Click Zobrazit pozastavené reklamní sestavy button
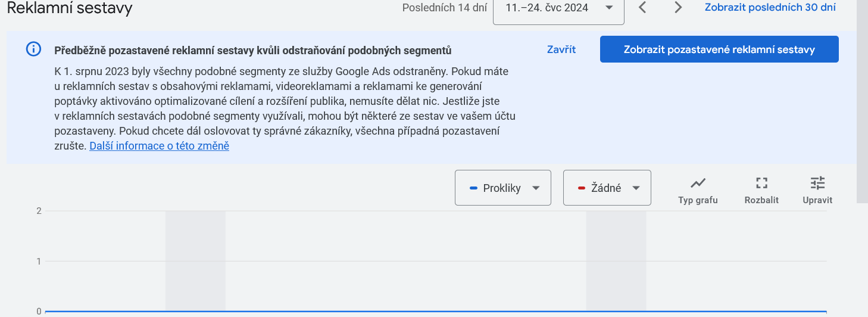 [x=719, y=49]
